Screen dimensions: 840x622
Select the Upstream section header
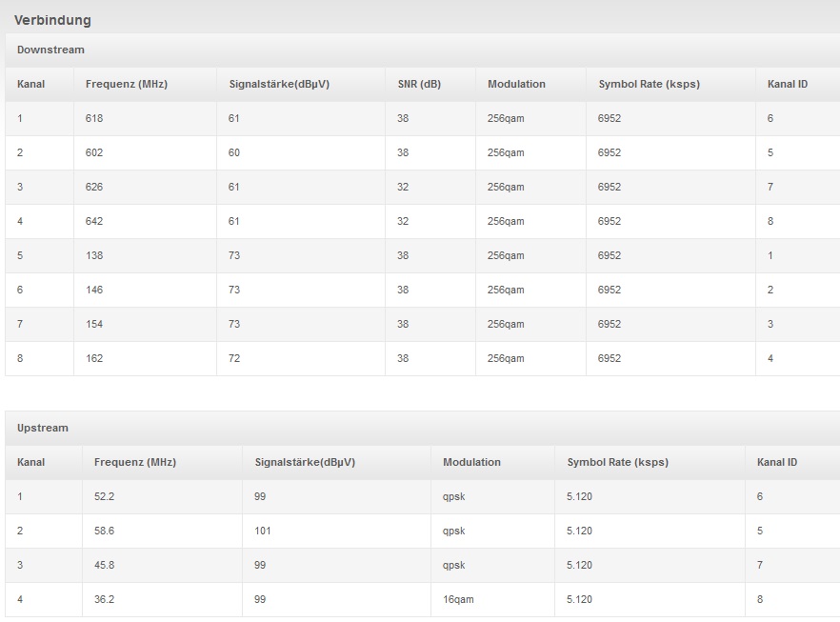coord(43,428)
